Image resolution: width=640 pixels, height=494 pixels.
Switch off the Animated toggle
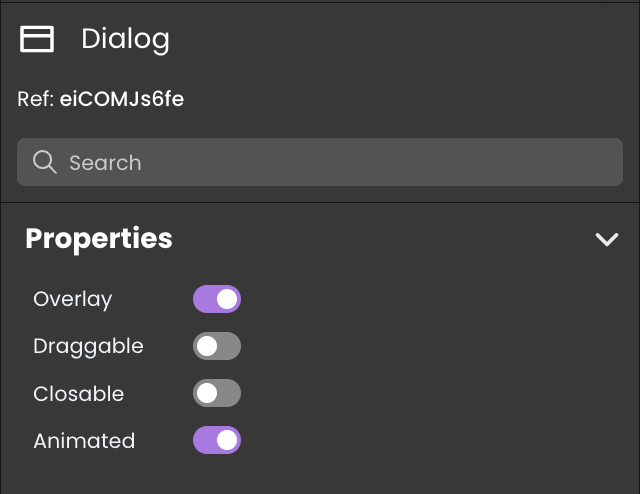pos(217,440)
